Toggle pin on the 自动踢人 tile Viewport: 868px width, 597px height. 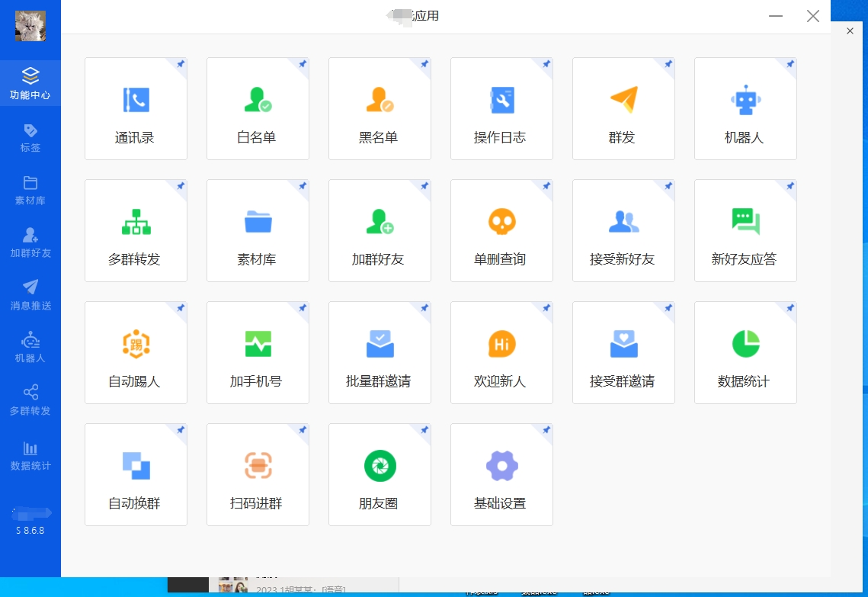181,308
